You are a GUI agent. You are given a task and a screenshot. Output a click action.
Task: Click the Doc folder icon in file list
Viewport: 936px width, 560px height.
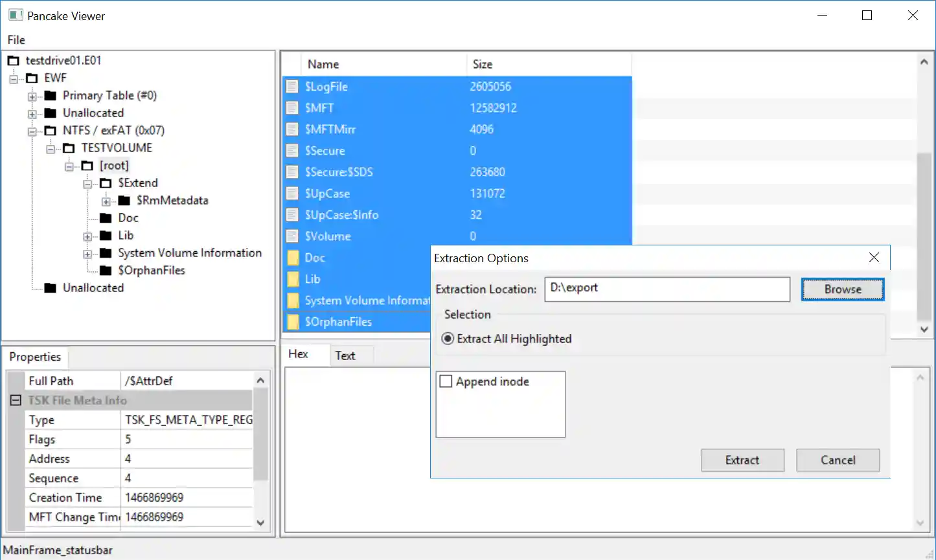click(x=293, y=258)
